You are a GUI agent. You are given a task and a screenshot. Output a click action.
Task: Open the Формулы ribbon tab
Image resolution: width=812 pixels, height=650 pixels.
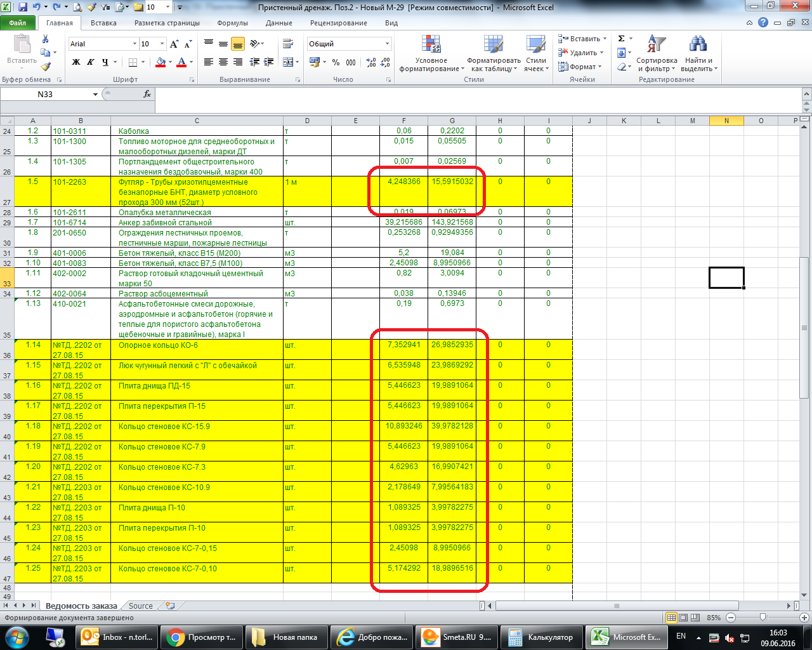[x=232, y=23]
